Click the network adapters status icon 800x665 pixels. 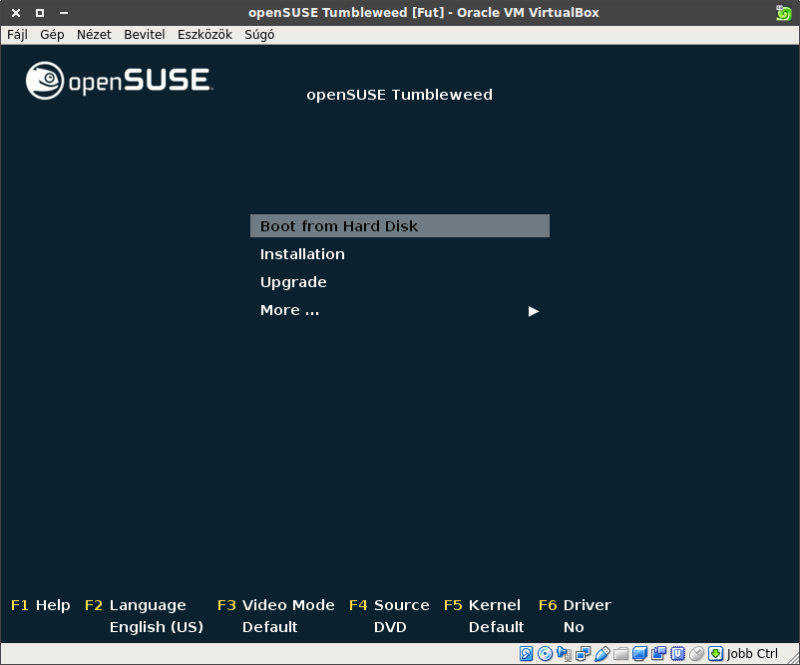[583, 653]
